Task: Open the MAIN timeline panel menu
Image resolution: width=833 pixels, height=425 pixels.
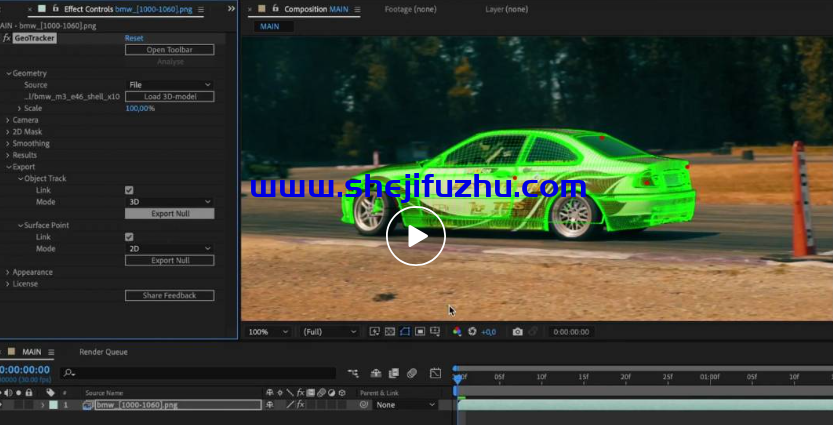Action: click(x=51, y=352)
